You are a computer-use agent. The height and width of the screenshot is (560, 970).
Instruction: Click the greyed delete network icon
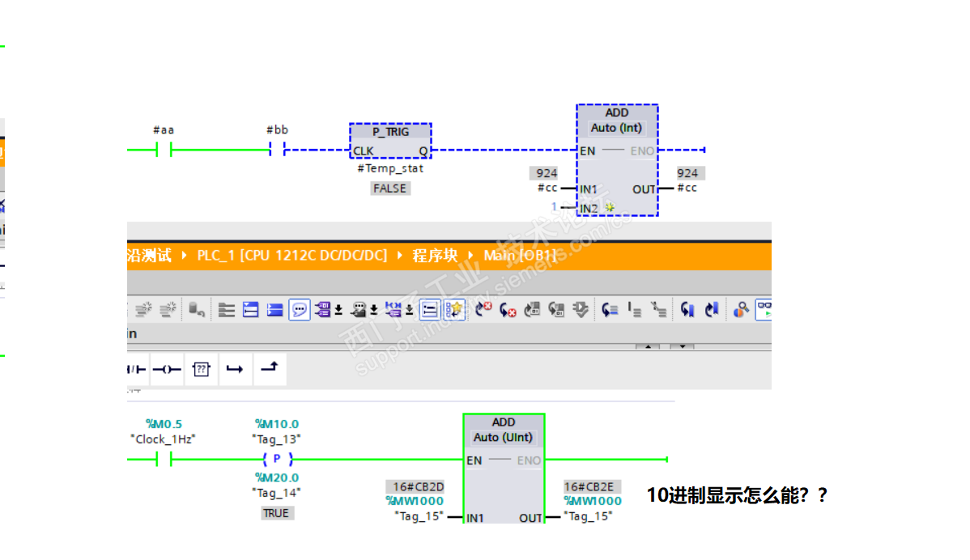pos(168,309)
